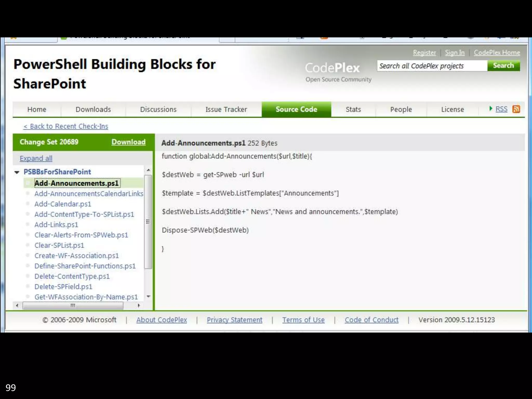Click the green Search button
This screenshot has width=532, height=399.
pyautogui.click(x=503, y=65)
